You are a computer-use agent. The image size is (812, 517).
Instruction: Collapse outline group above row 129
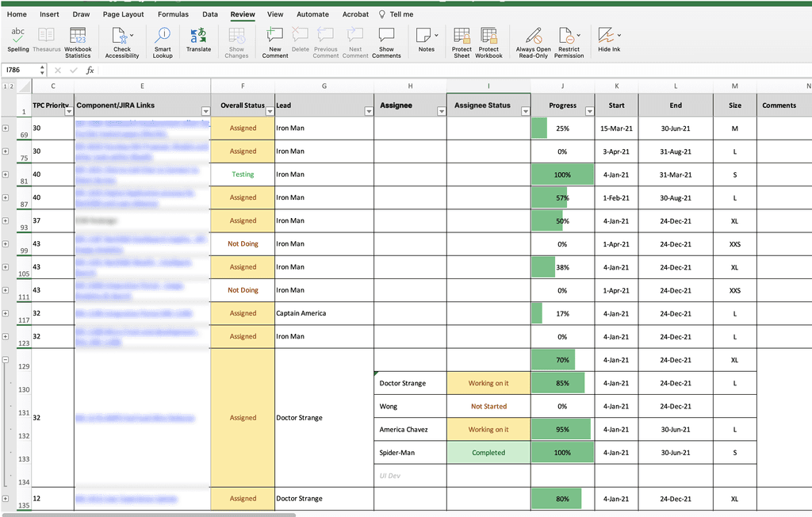pos(6,359)
